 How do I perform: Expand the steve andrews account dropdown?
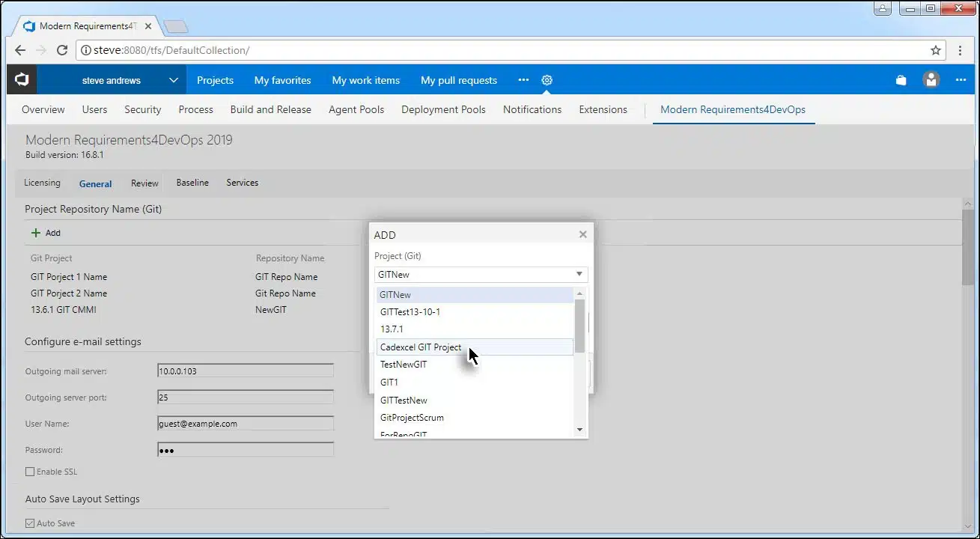click(173, 80)
